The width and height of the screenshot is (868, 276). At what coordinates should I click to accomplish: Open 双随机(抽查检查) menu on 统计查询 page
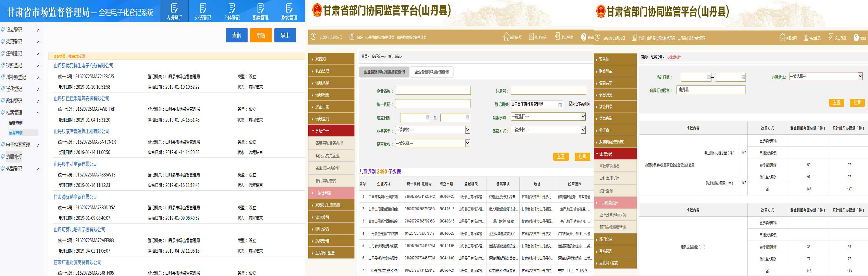[x=331, y=205]
